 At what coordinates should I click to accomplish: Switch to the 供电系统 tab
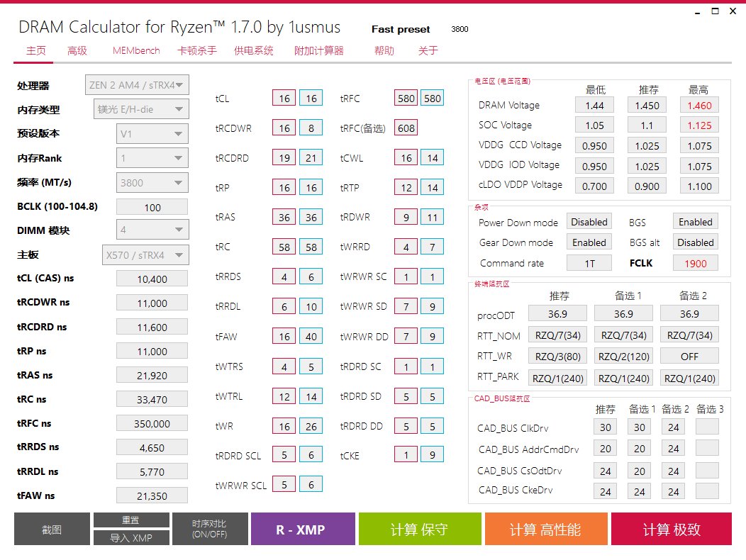click(x=254, y=51)
